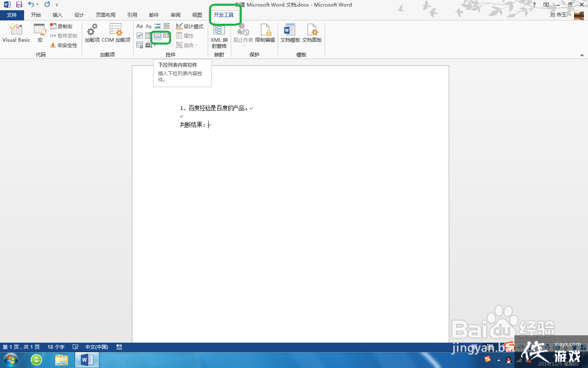This screenshot has height=368, width=588.
Task: Undo the last action
Action: [x=31, y=4]
